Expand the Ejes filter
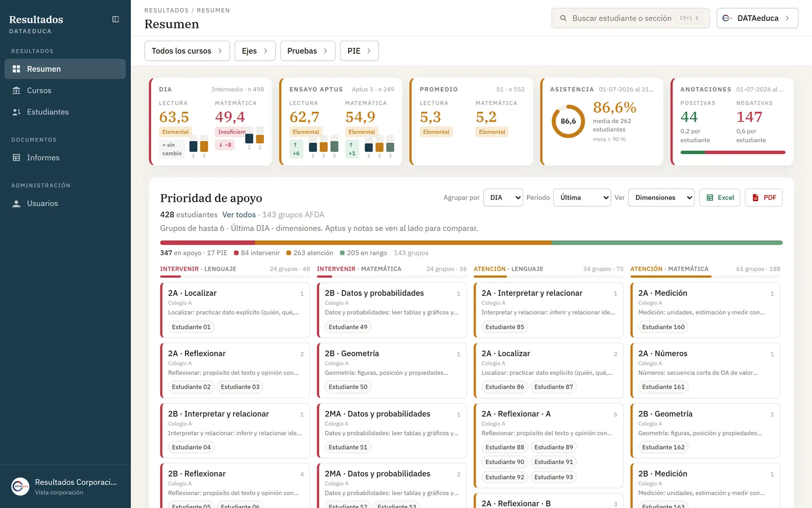The width and height of the screenshot is (812, 508). [255, 51]
